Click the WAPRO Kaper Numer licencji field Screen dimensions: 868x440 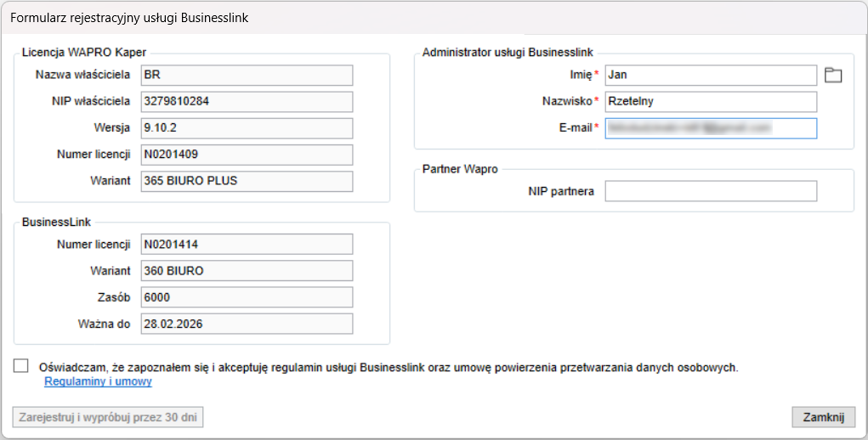[x=246, y=155]
